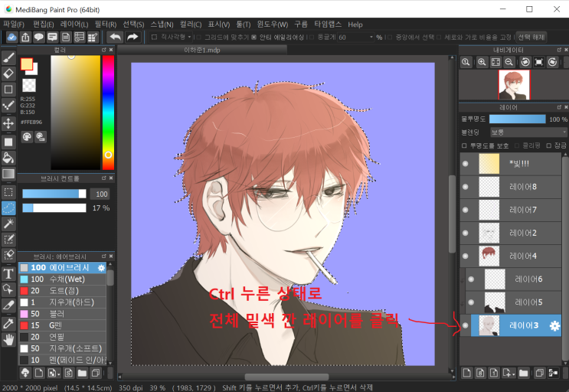Click the cloud save toolbar icon
This screenshot has height=392, width=569.
pyautogui.click(x=11, y=37)
